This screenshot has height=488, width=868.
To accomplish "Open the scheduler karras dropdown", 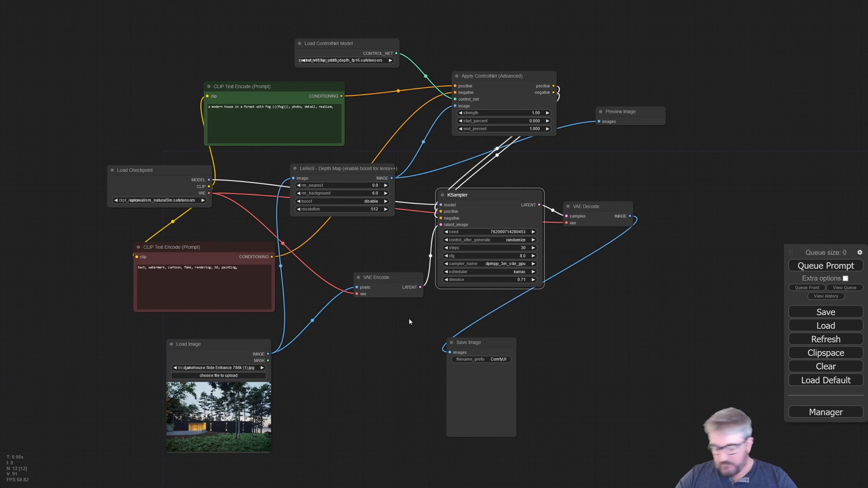I will pyautogui.click(x=490, y=272).
